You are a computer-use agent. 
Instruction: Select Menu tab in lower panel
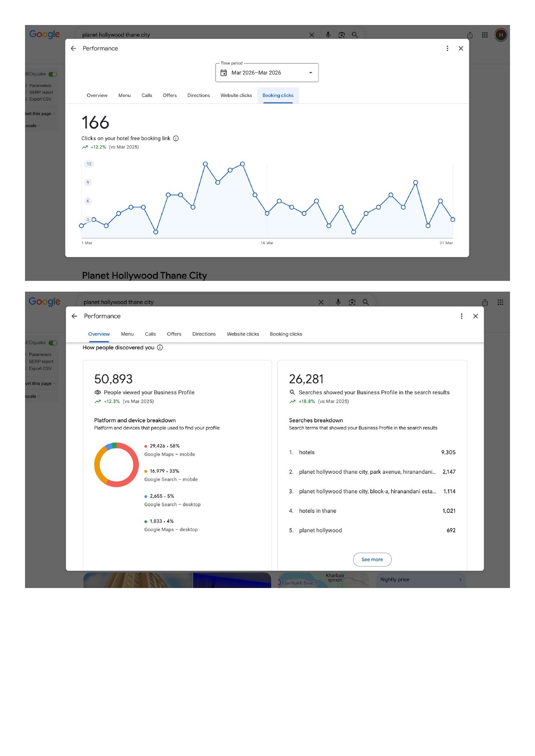pos(127,334)
